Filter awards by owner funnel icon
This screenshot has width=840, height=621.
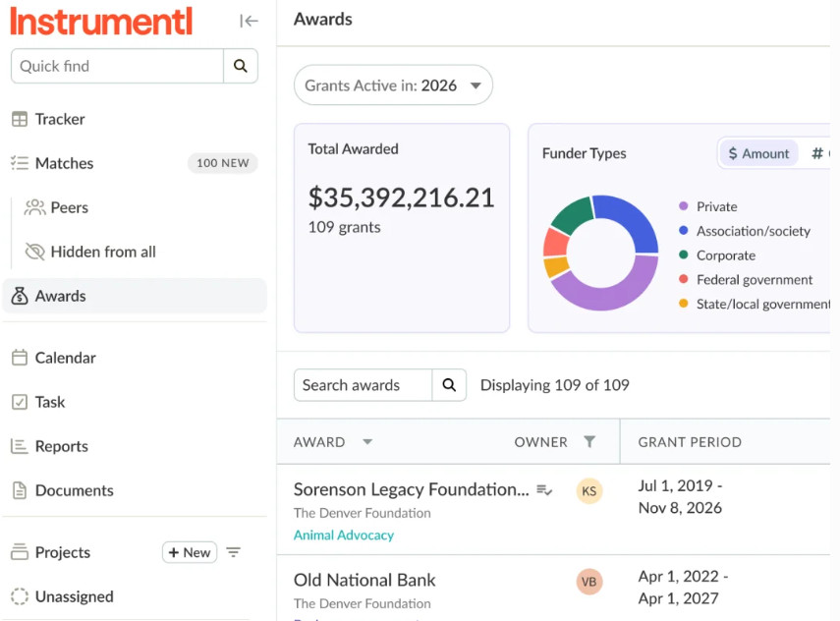pyautogui.click(x=589, y=441)
